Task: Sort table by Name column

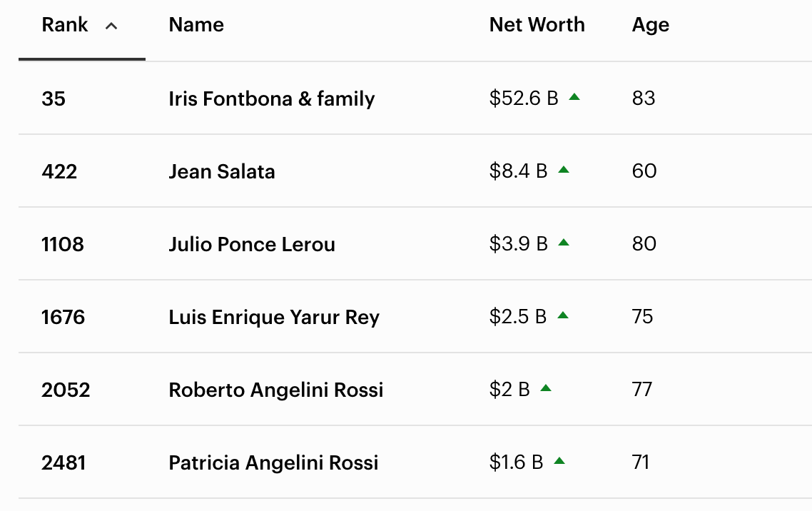Action: [196, 25]
